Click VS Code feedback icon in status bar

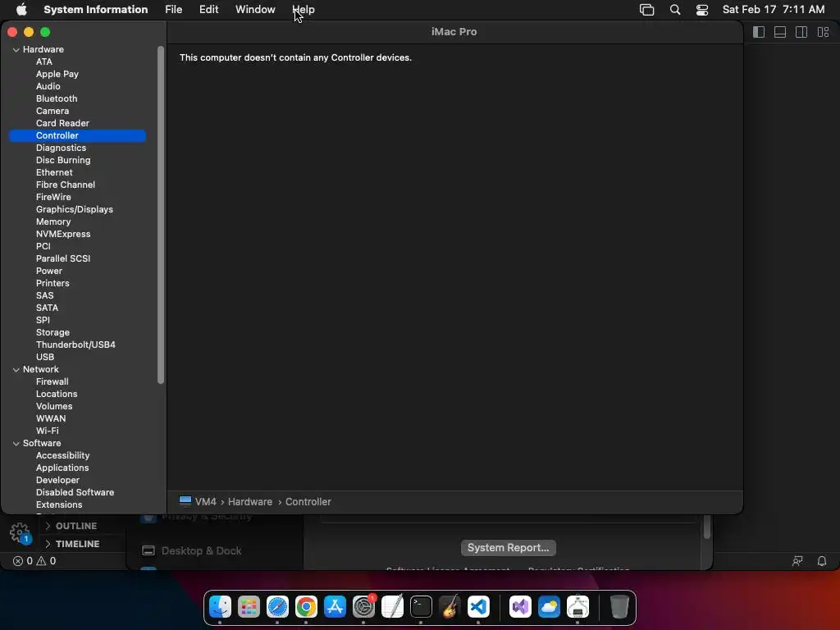[x=797, y=561]
